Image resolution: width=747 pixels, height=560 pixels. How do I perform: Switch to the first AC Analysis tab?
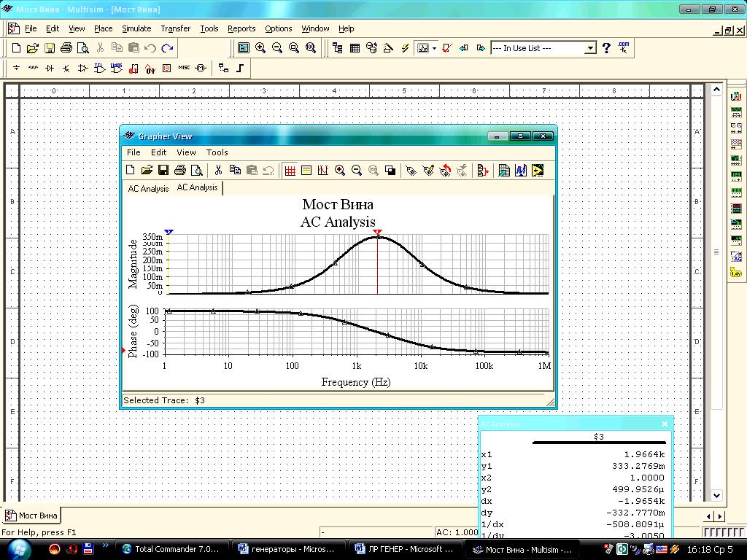(148, 189)
